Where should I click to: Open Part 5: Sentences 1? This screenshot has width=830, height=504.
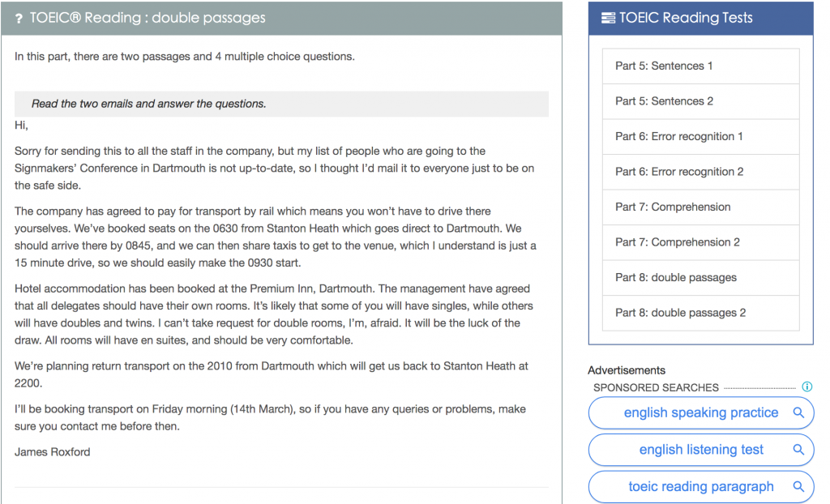point(700,66)
